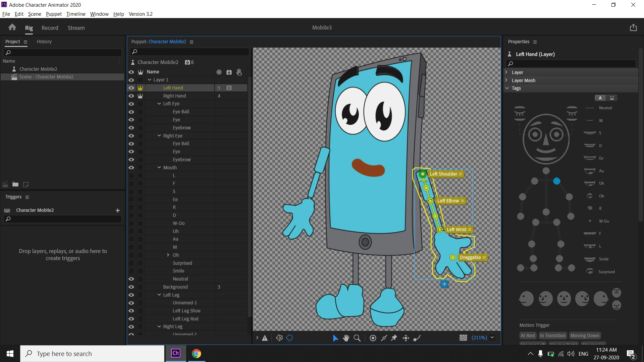This screenshot has width=644, height=362.
Task: Hide the Right Hand layer
Action: pos(131,96)
